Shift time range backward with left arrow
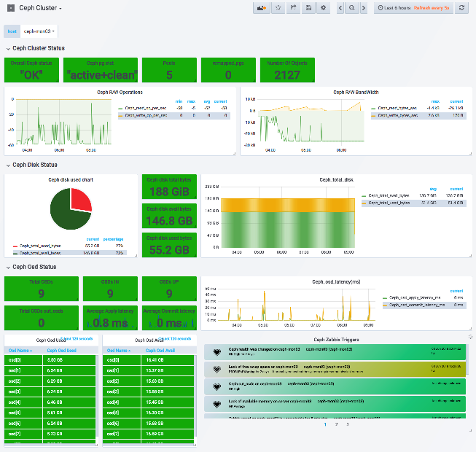This screenshot has height=452, width=476. point(340,8)
